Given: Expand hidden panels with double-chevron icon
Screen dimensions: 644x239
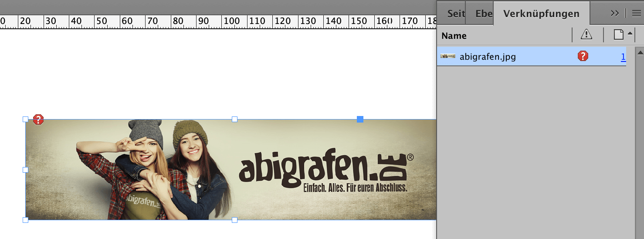Looking at the screenshot, I should pos(615,13).
